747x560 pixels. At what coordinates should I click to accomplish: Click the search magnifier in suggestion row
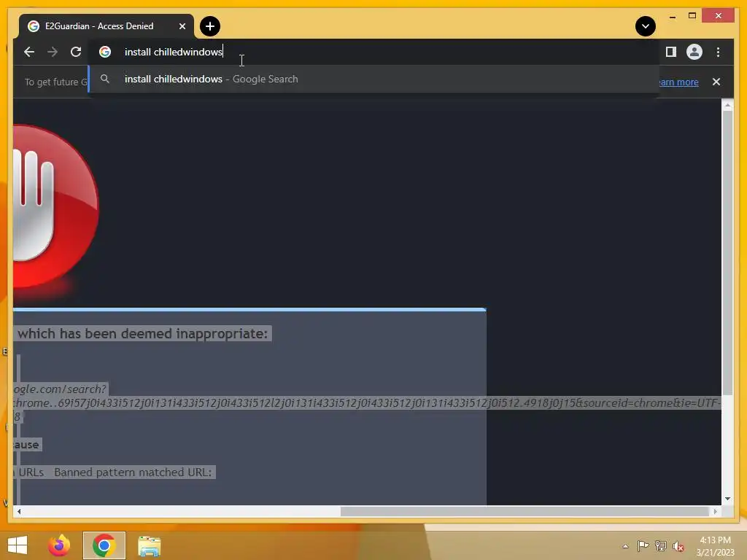click(105, 79)
